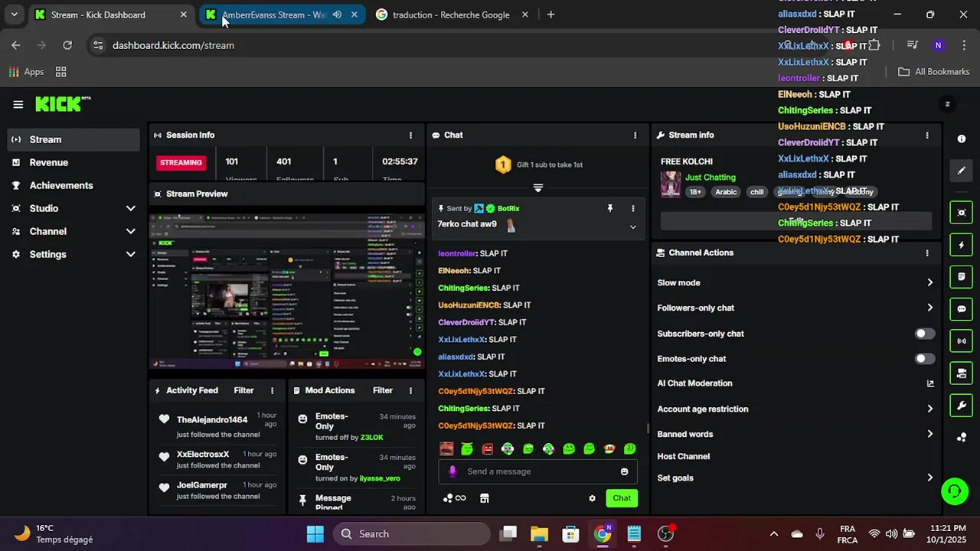980x551 pixels.
Task: Open Activity Feed Filter
Action: [243, 390]
